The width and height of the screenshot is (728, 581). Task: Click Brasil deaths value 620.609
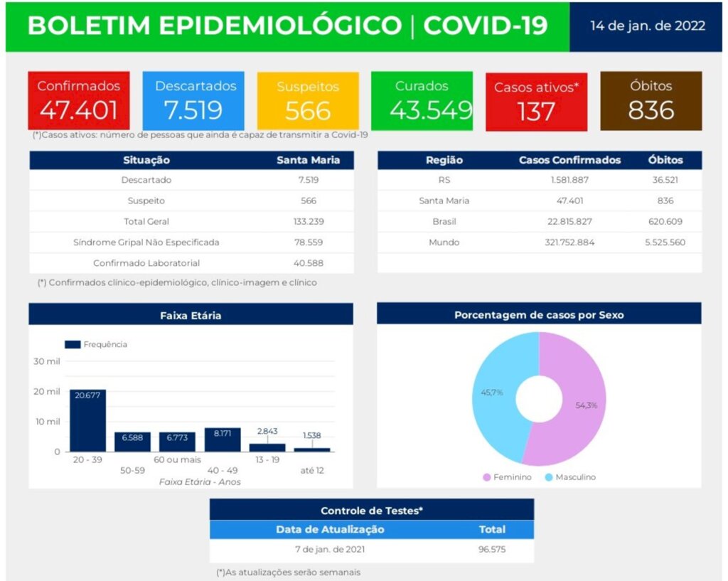click(665, 222)
